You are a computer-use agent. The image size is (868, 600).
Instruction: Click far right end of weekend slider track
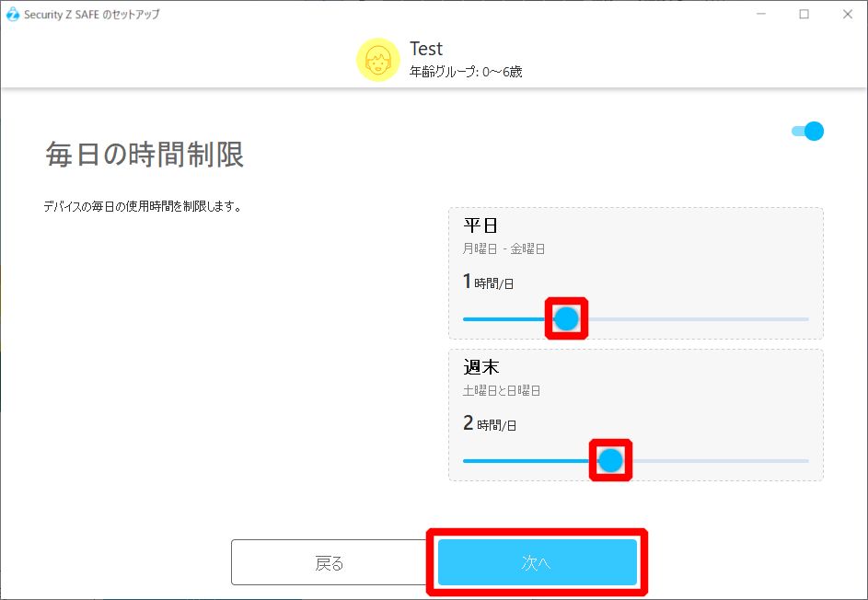point(805,461)
